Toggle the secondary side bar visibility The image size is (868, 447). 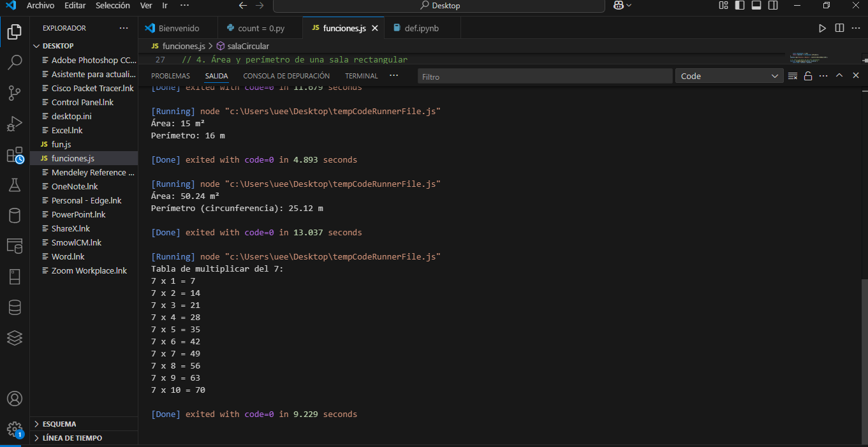click(773, 5)
